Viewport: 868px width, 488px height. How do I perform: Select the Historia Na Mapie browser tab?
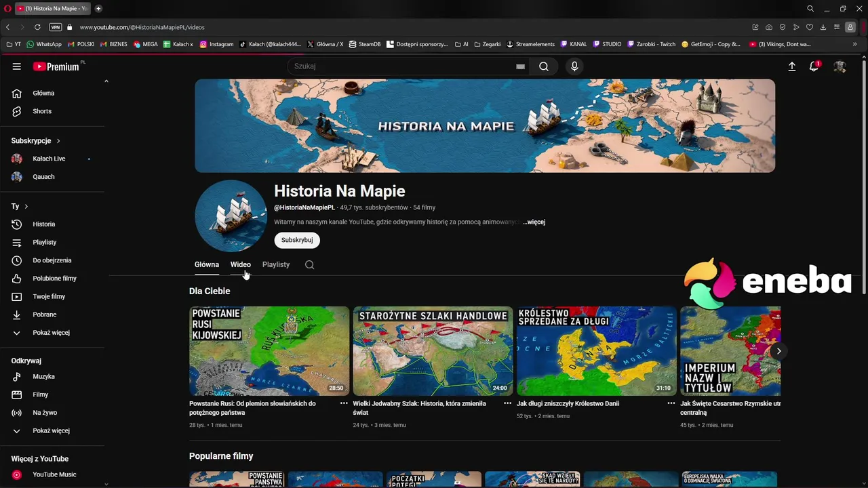coord(52,9)
